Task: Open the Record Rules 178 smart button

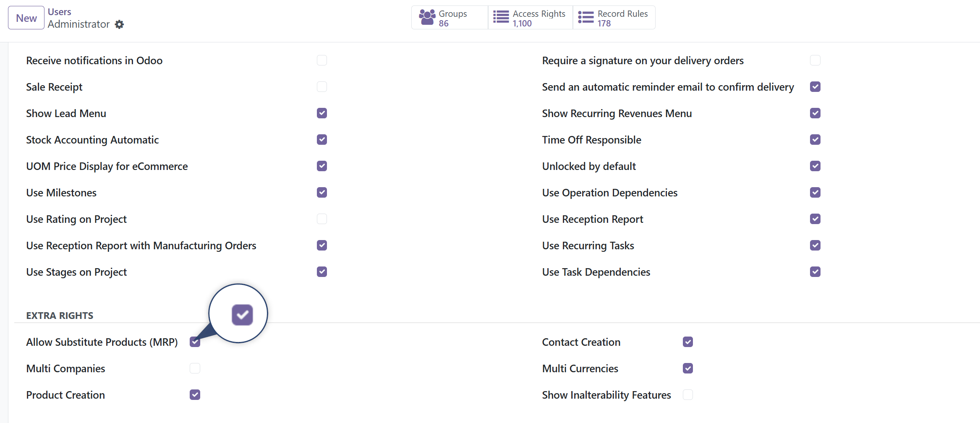Action: [x=614, y=17]
